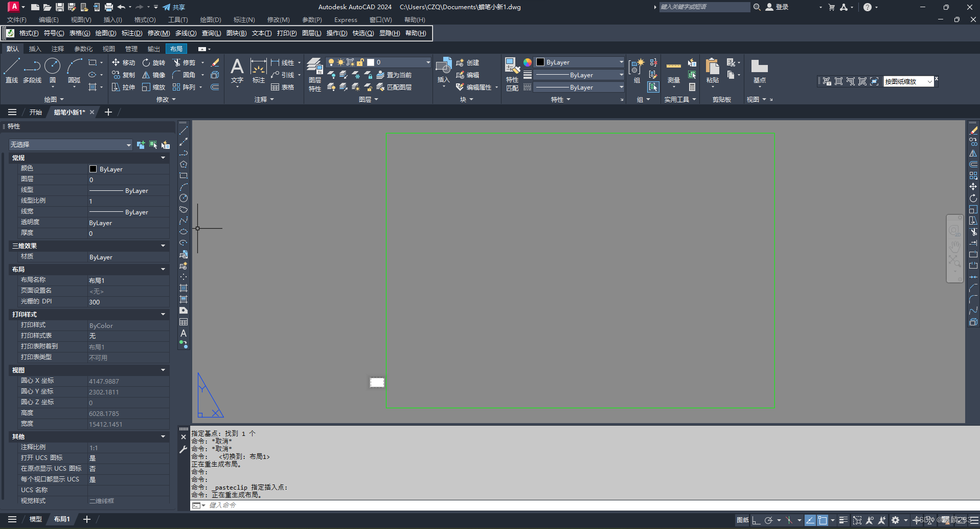
Task: Click the 基点 base point icon
Action: (x=759, y=71)
